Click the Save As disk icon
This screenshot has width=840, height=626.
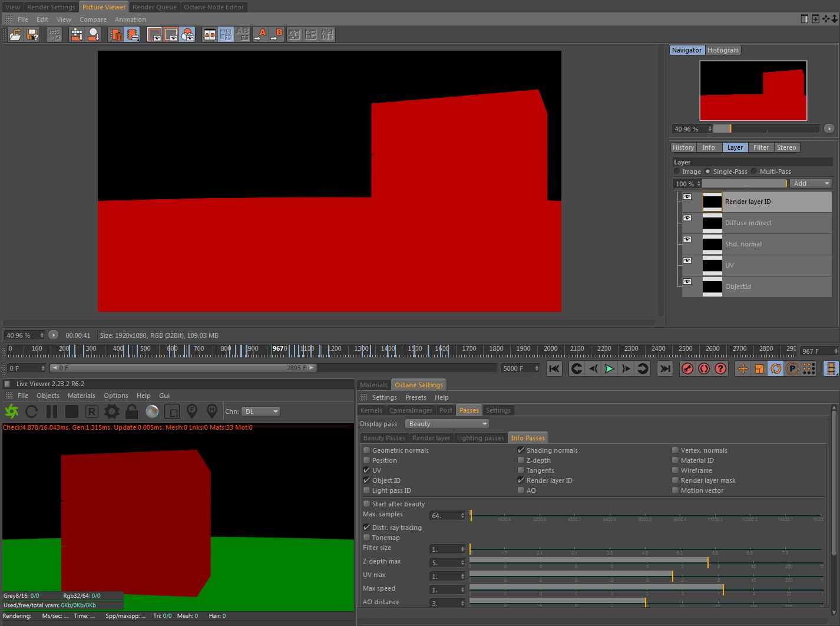[32, 35]
